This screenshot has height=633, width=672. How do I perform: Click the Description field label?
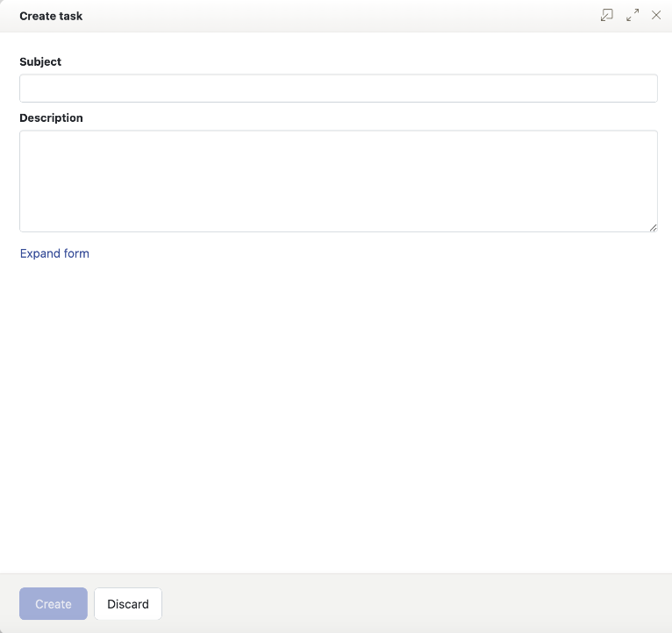[51, 118]
